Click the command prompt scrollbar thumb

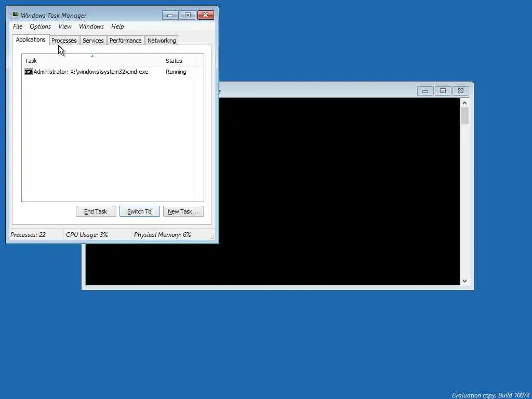[x=465, y=116]
